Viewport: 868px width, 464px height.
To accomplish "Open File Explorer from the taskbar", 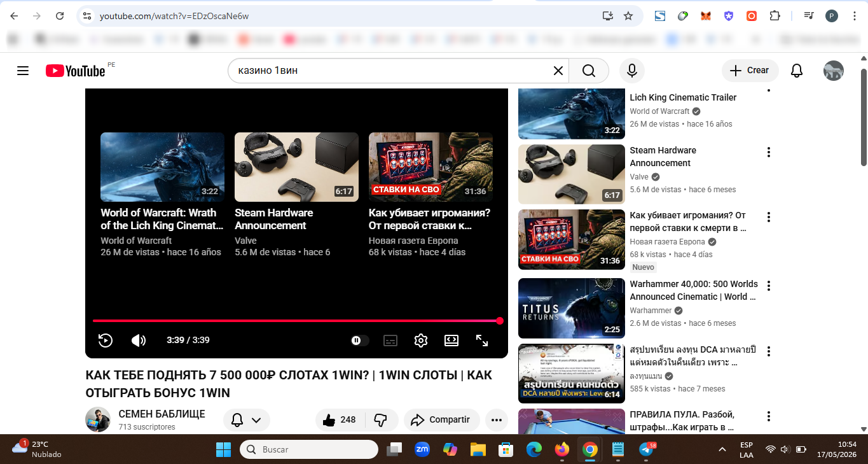I will tap(478, 450).
